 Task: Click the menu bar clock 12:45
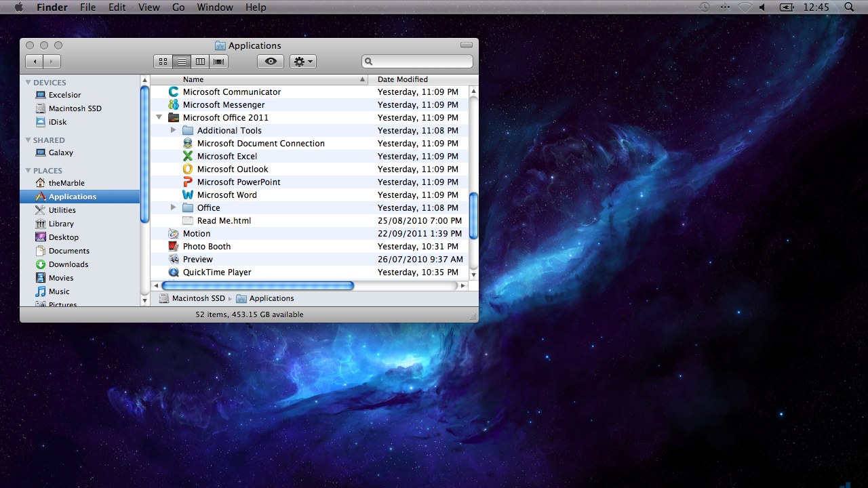pos(816,7)
